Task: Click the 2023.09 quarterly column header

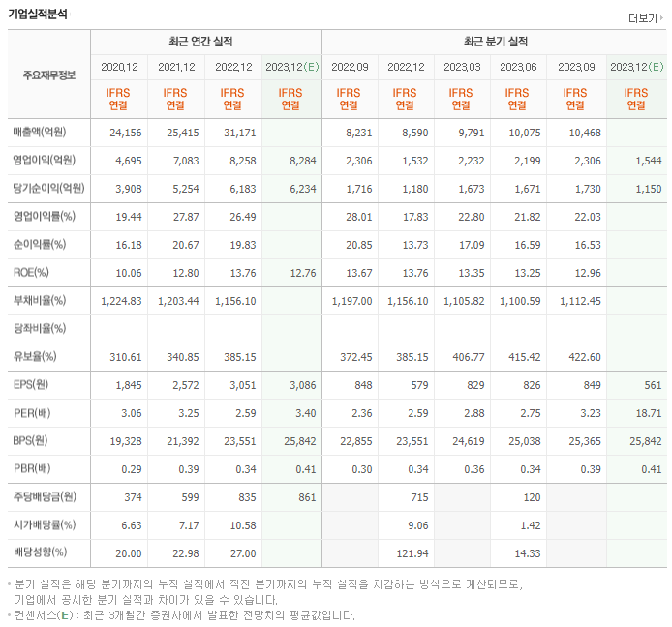Action: (x=576, y=67)
